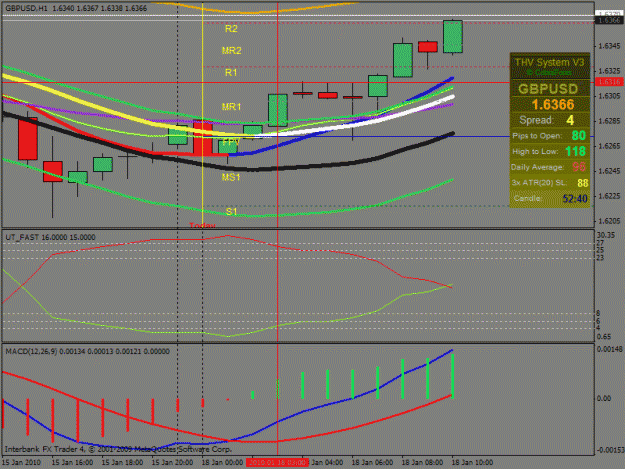Select the MS1 pivot level label
This screenshot has width=625, height=469.
(231, 177)
